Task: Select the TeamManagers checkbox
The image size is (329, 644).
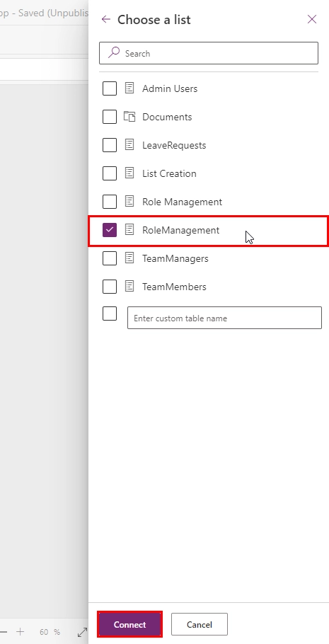Action: click(110, 258)
